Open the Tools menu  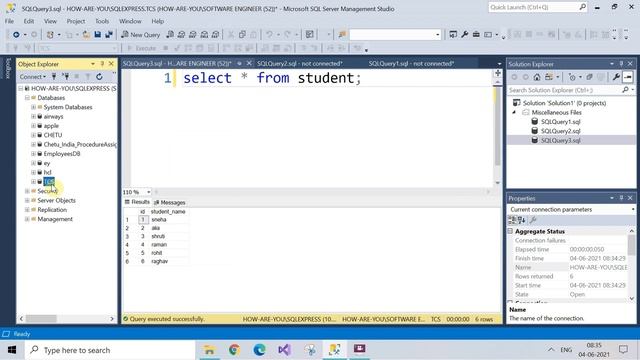click(102, 21)
